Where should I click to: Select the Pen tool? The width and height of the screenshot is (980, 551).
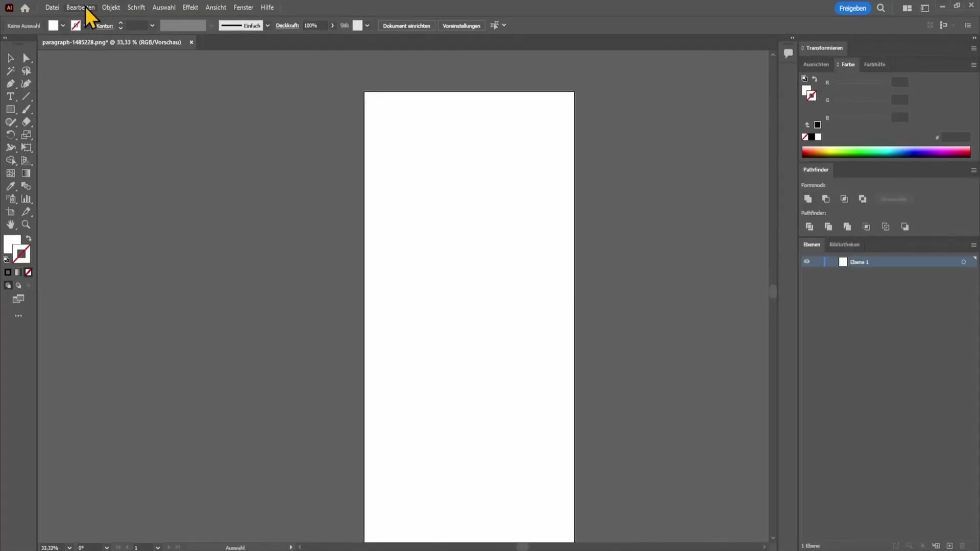(11, 84)
